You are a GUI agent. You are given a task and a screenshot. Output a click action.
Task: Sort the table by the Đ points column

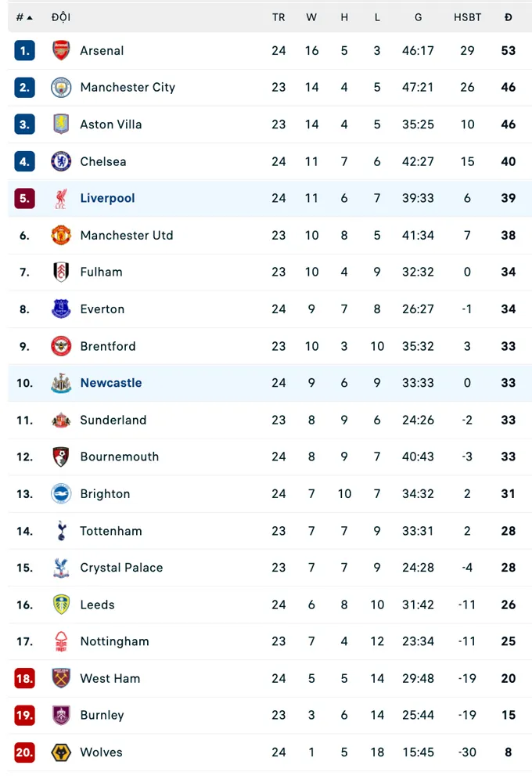(508, 16)
